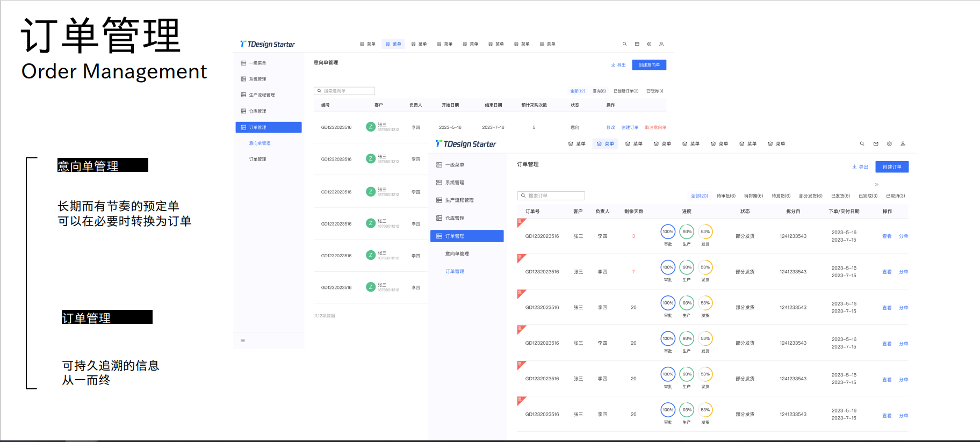Open 仓库管理 in 订单管理 page sidebar

[x=450, y=218]
